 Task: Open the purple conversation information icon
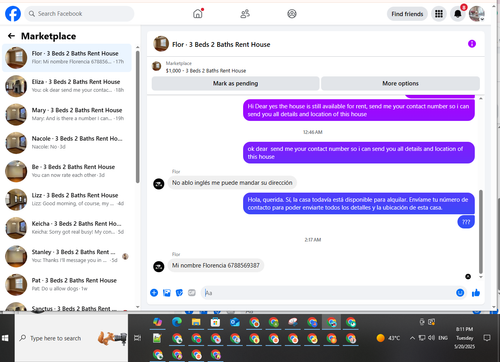[472, 44]
